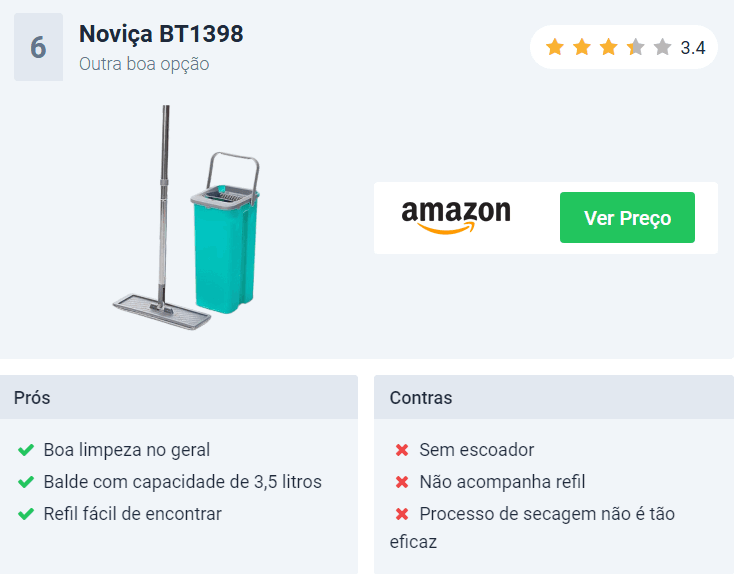Click the checkmark beside Refil fácil de encontrar
The width and height of the screenshot is (734, 574).
coord(26,514)
